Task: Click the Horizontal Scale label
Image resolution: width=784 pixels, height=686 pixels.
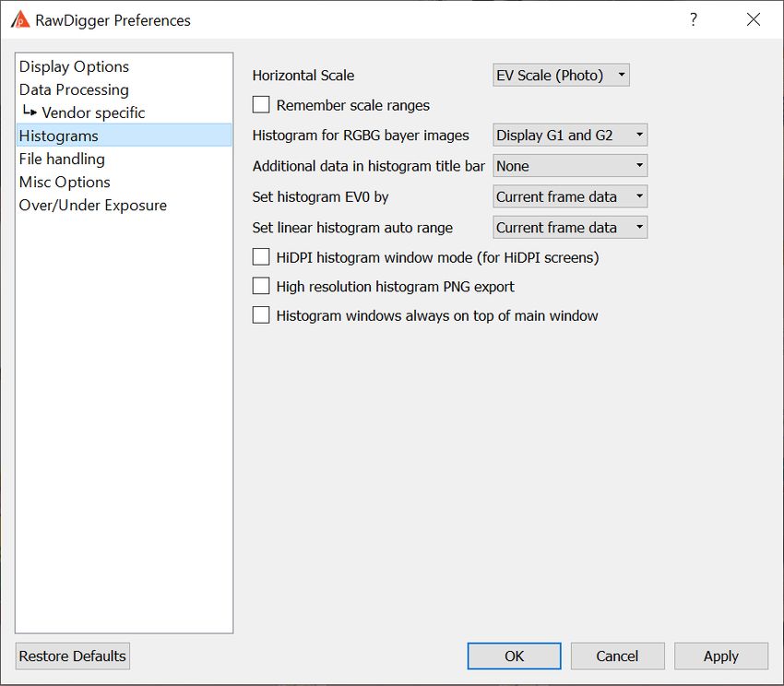Action: [x=303, y=76]
